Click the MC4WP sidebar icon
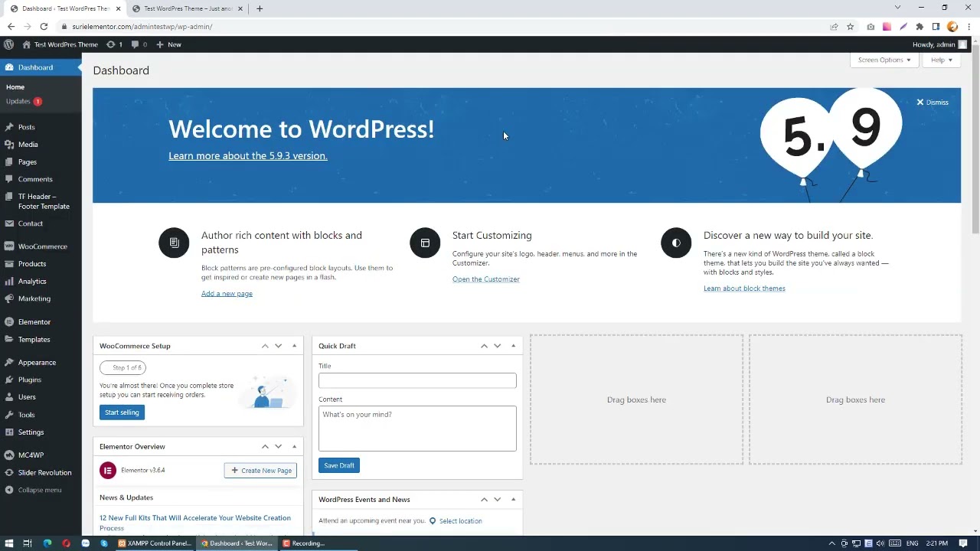Image resolution: width=980 pixels, height=551 pixels. coord(9,455)
